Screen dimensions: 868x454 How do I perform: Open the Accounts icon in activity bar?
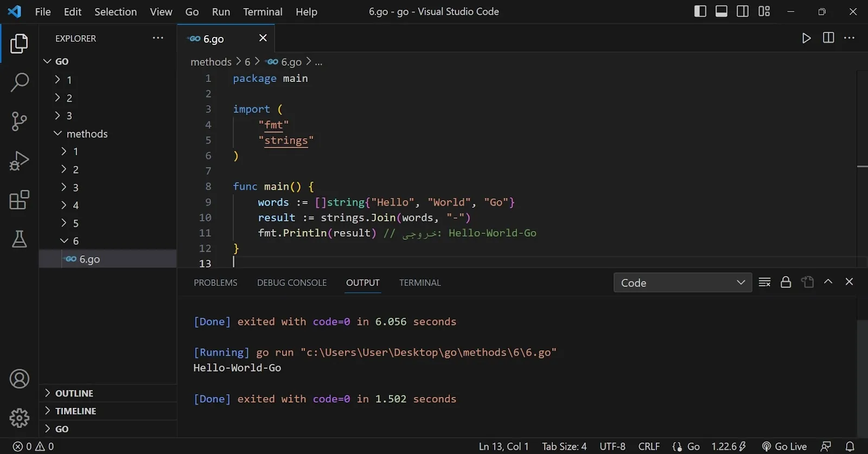(19, 379)
